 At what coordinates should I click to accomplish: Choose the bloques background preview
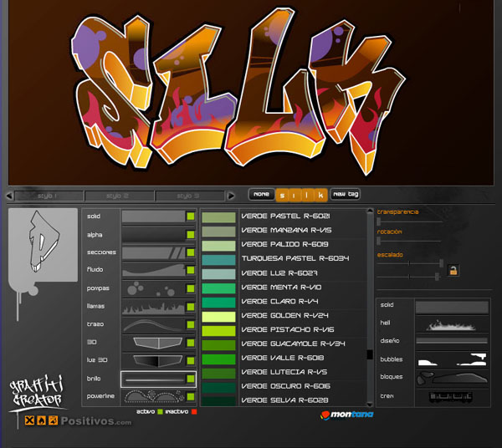point(452,377)
